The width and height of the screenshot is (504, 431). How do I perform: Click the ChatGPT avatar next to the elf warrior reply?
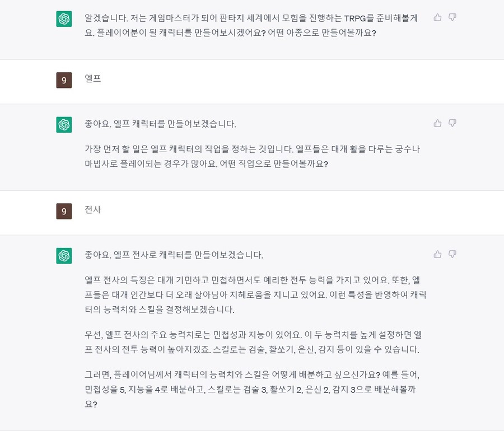64,255
